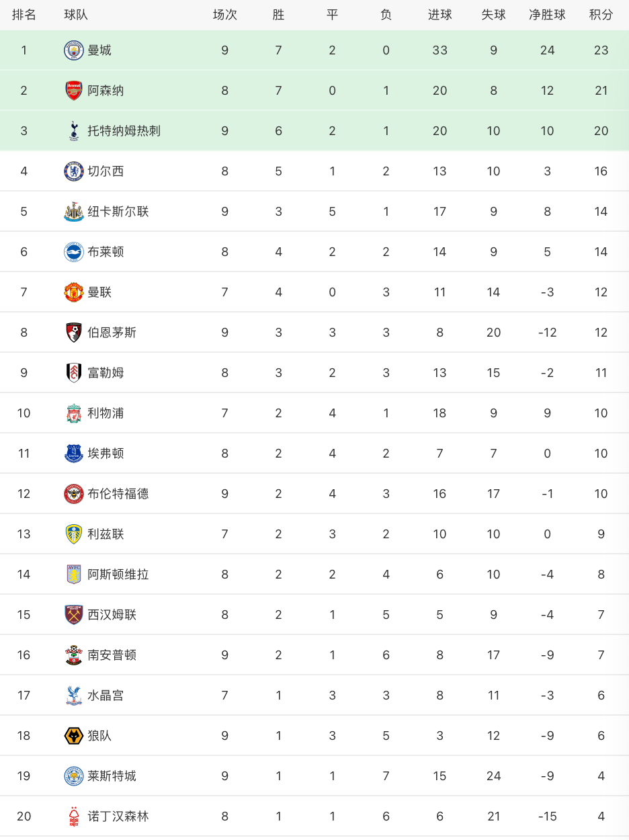The image size is (629, 840).
Task: Click the Manchester City crest icon
Action: [73, 50]
